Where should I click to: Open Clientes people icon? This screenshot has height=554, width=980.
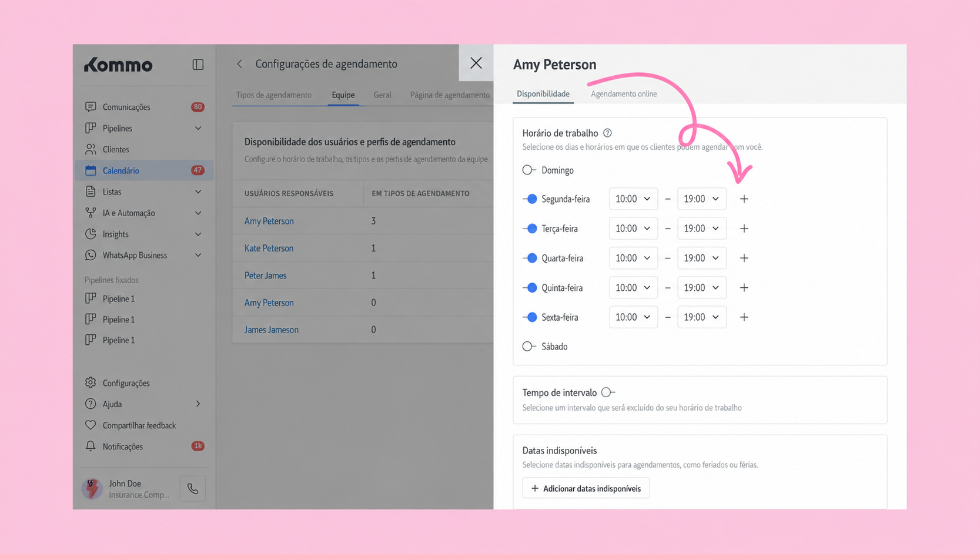click(91, 149)
